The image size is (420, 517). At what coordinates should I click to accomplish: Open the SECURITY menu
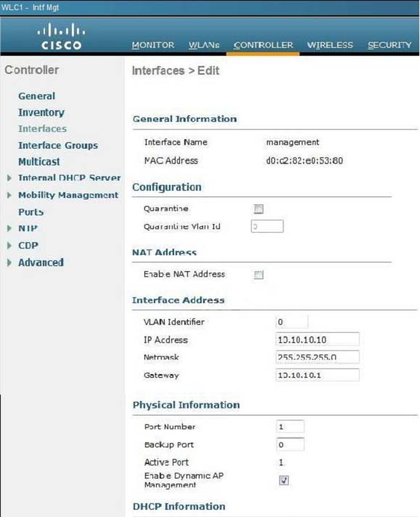click(390, 45)
